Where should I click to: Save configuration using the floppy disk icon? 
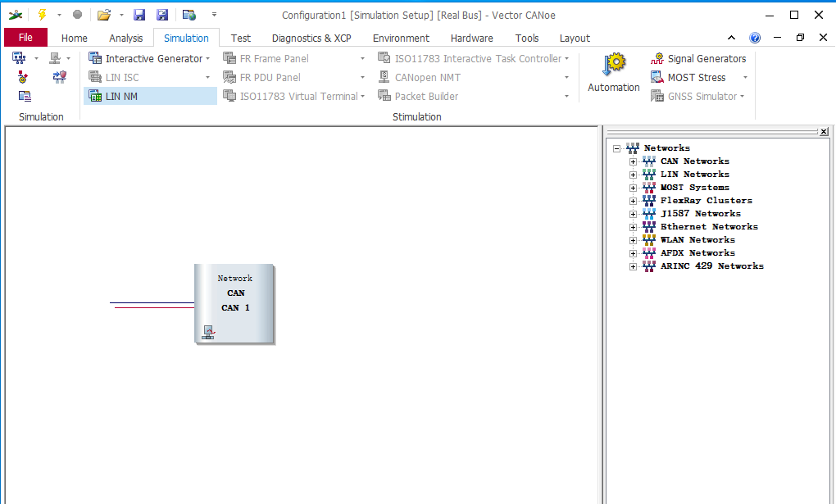click(x=139, y=15)
